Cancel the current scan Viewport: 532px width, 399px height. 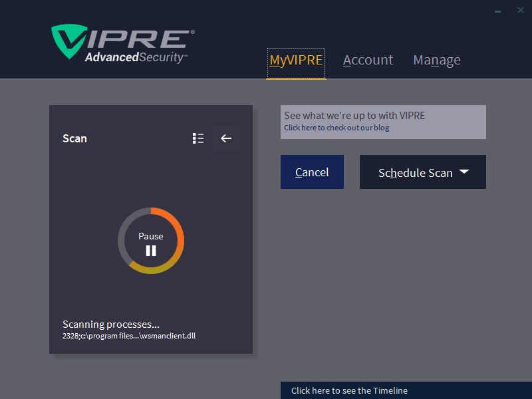312,172
